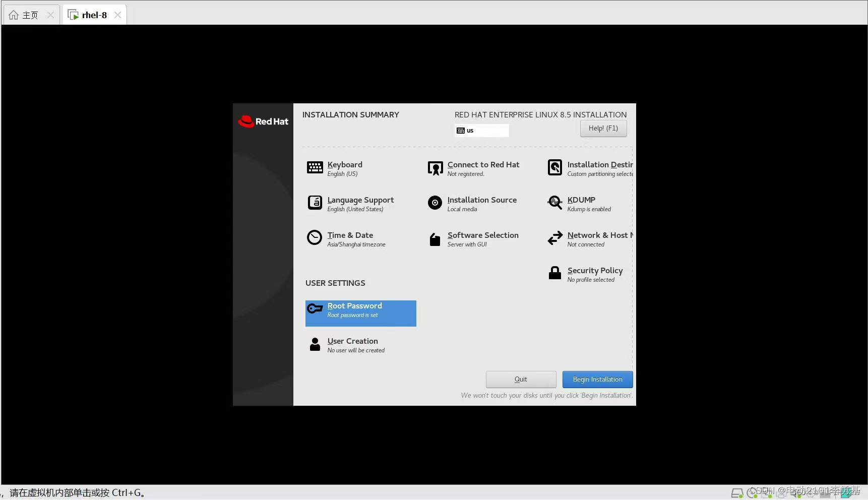868x500 pixels.
Task: Open the Keyboard settings link
Action: (x=345, y=165)
